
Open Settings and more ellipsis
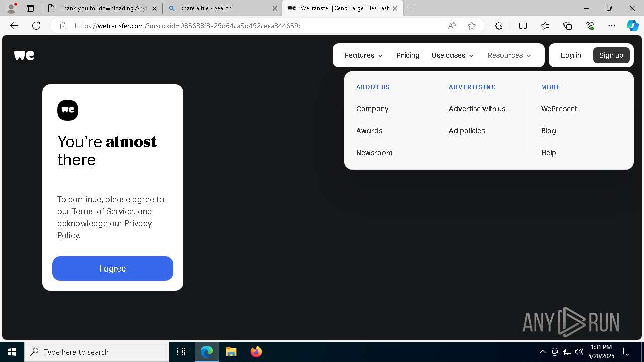point(612,26)
